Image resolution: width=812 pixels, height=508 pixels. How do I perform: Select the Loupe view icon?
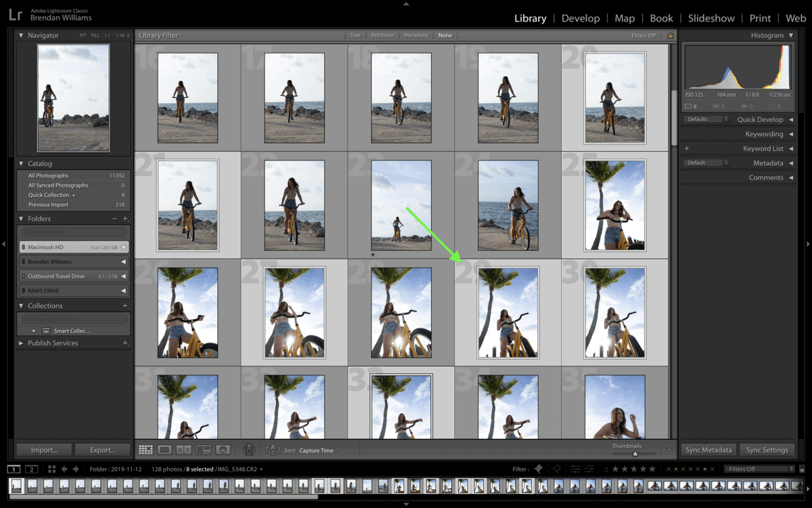click(x=164, y=450)
